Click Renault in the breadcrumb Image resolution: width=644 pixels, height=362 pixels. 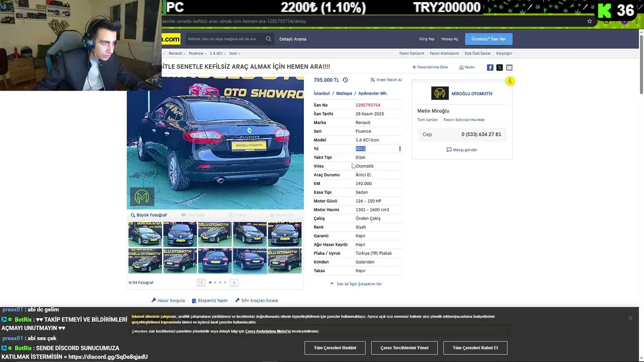[x=175, y=53]
